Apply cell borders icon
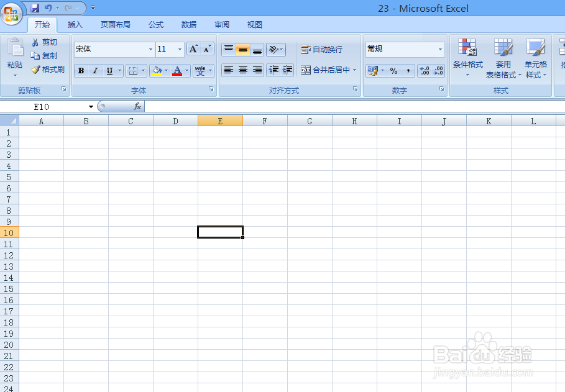This screenshot has width=565, height=392. [133, 71]
